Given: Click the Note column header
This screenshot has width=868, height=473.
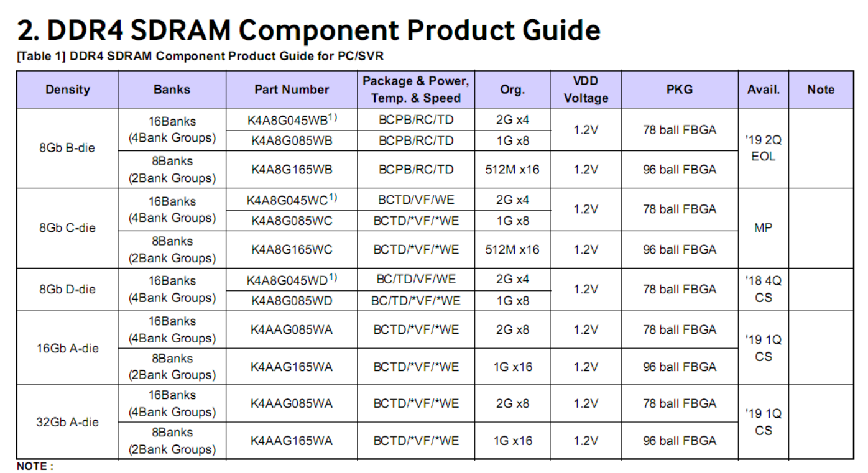Looking at the screenshot, I should [x=821, y=90].
